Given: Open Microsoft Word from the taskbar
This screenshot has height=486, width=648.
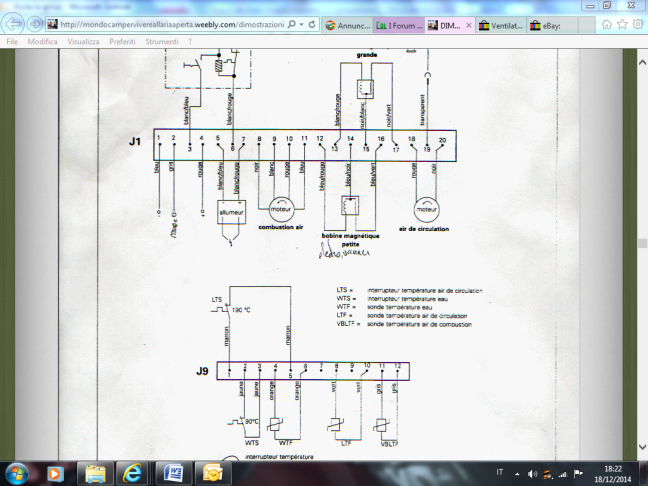Looking at the screenshot, I should (172, 471).
